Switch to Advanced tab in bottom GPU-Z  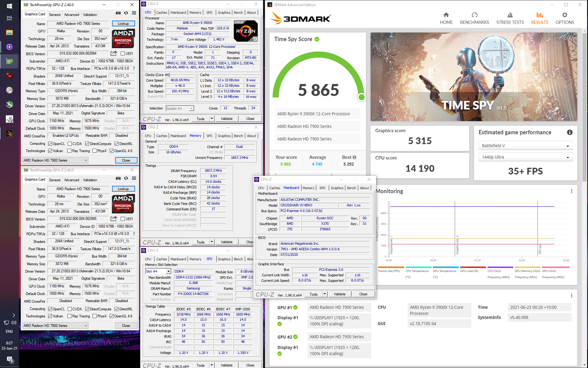(x=72, y=180)
